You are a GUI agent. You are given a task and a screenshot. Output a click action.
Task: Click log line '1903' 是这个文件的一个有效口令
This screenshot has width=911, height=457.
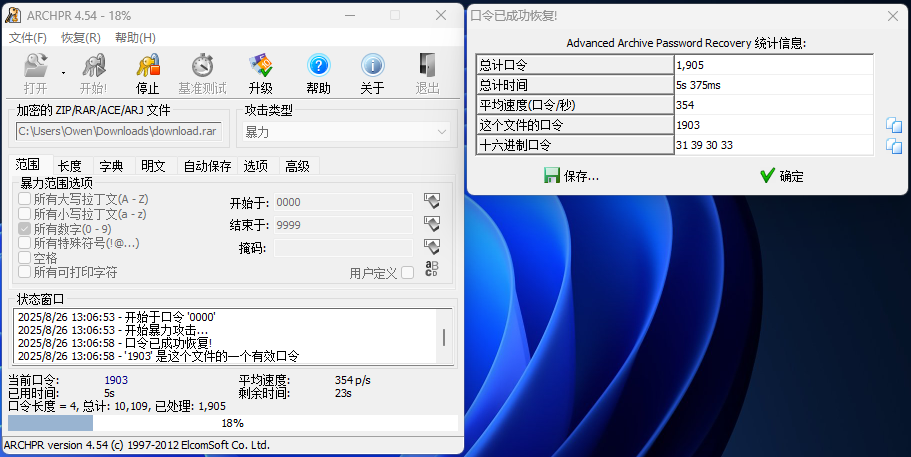point(158,356)
